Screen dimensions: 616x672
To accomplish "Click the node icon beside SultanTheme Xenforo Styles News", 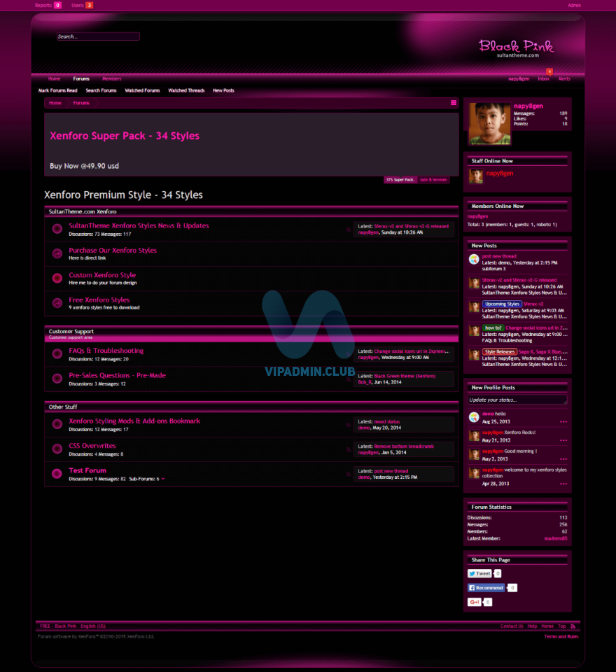I will point(57,229).
